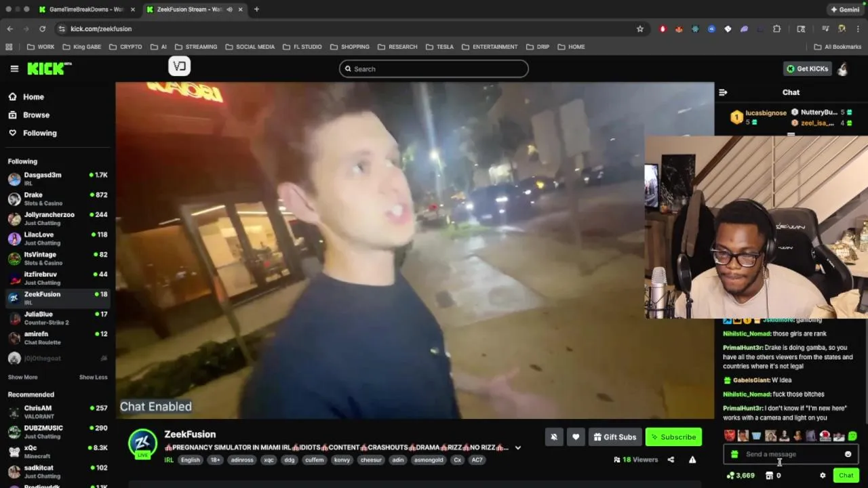Open Chrome three-dot menu
The image size is (868, 488).
[x=858, y=28]
